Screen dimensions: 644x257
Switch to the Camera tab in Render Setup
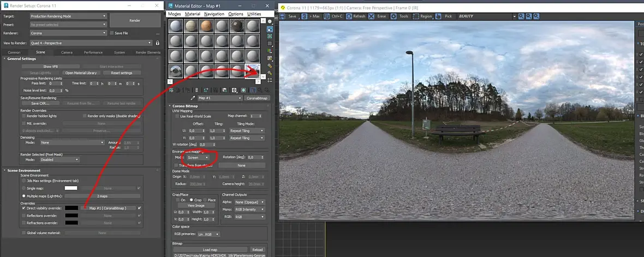(67, 52)
